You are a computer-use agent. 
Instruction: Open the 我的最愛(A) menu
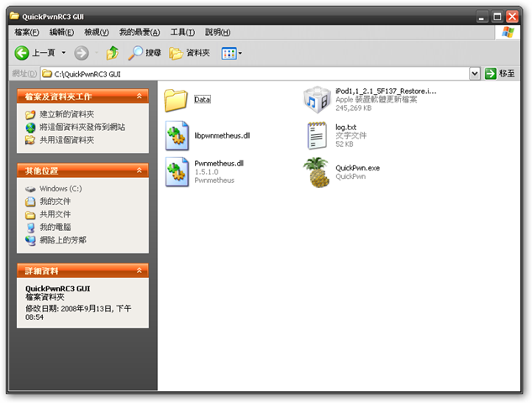(x=140, y=32)
